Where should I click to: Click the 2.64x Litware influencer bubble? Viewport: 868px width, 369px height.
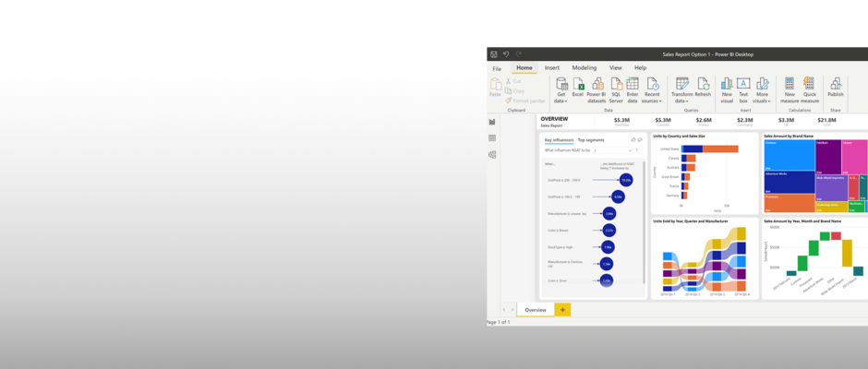tap(609, 213)
